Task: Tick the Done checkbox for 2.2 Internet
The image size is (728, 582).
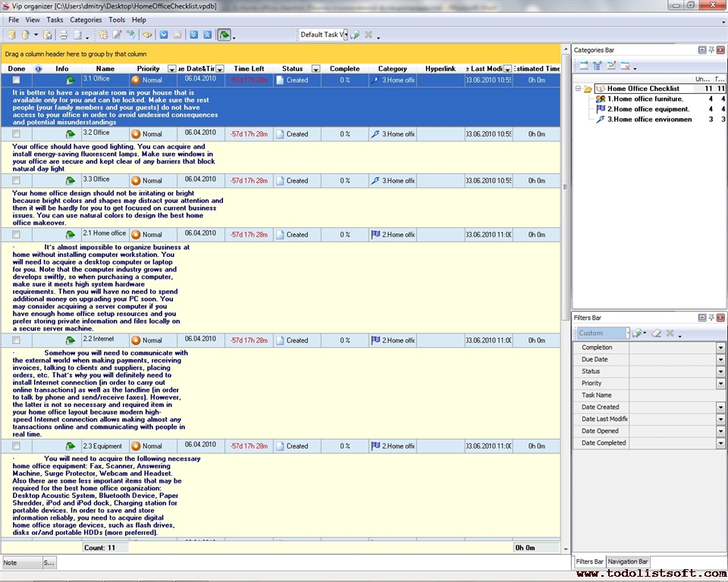Action: (16, 340)
